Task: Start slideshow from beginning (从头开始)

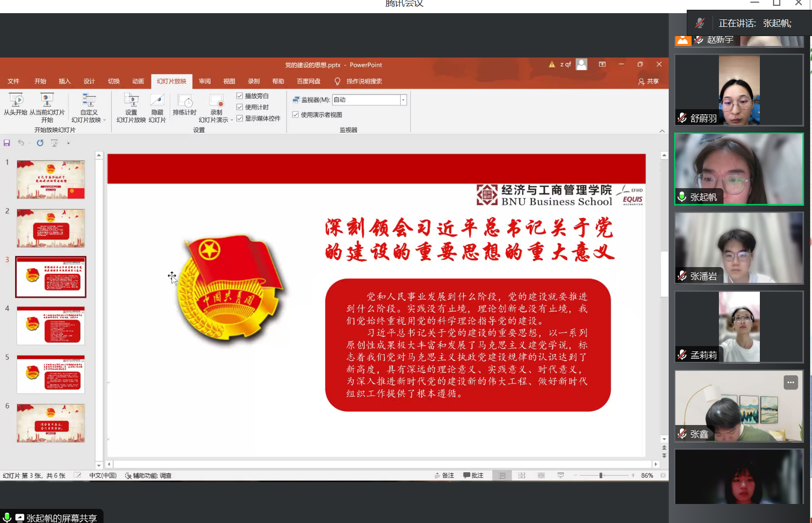Action: [x=16, y=104]
